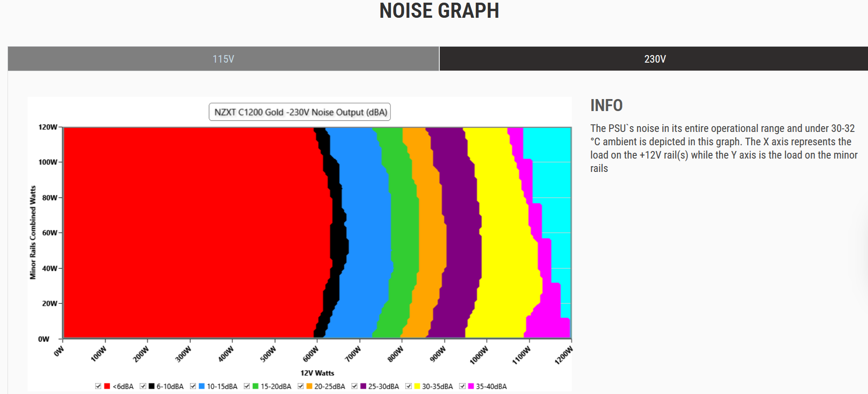The height and width of the screenshot is (394, 868).
Task: Click the '35-40dBA' legend label text
Action: (491, 386)
